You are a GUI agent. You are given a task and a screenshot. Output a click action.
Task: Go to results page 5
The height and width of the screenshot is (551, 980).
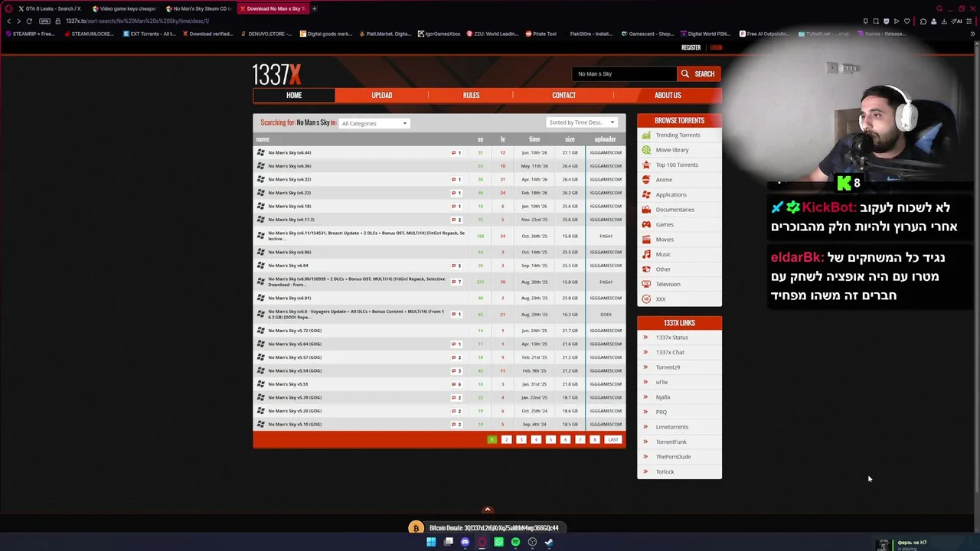tap(550, 439)
